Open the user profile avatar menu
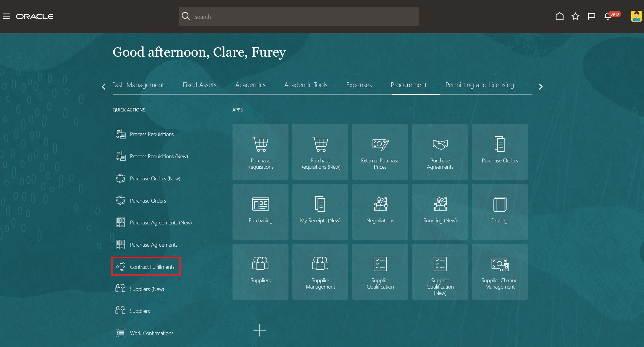The width and height of the screenshot is (644, 347). point(636,16)
